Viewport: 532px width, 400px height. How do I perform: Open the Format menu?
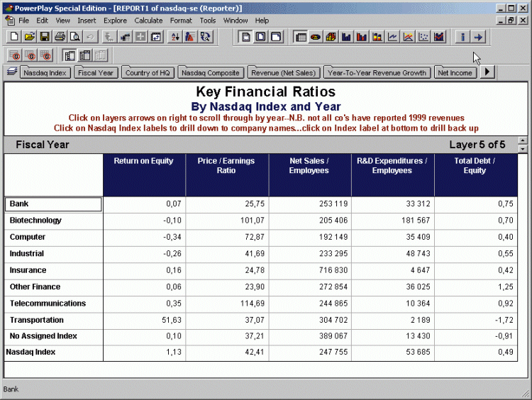click(181, 21)
